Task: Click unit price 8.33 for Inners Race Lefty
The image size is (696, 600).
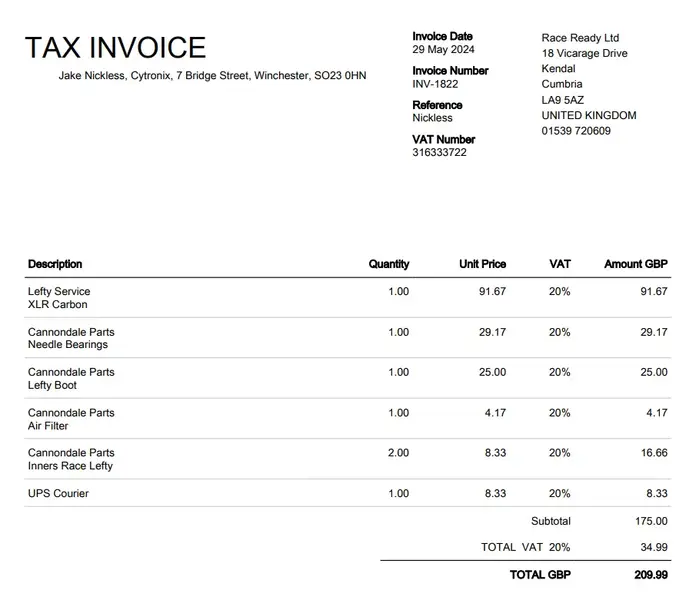Action: click(x=495, y=453)
